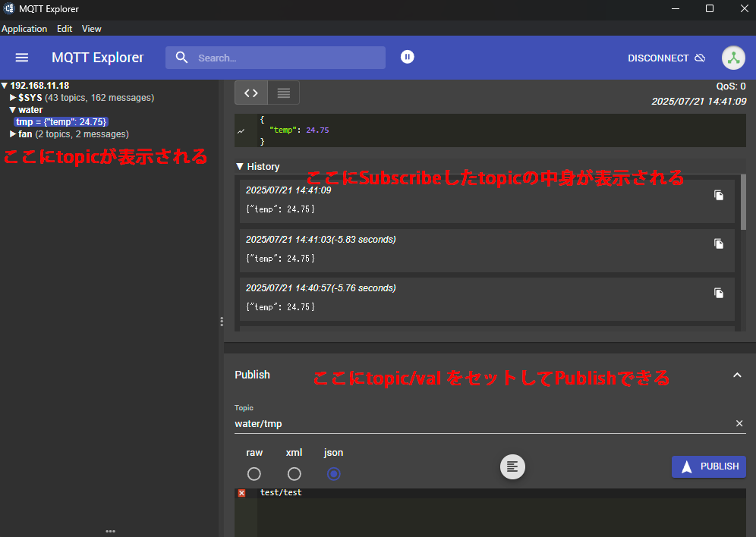
Task: Collapse the History section
Action: click(x=240, y=167)
